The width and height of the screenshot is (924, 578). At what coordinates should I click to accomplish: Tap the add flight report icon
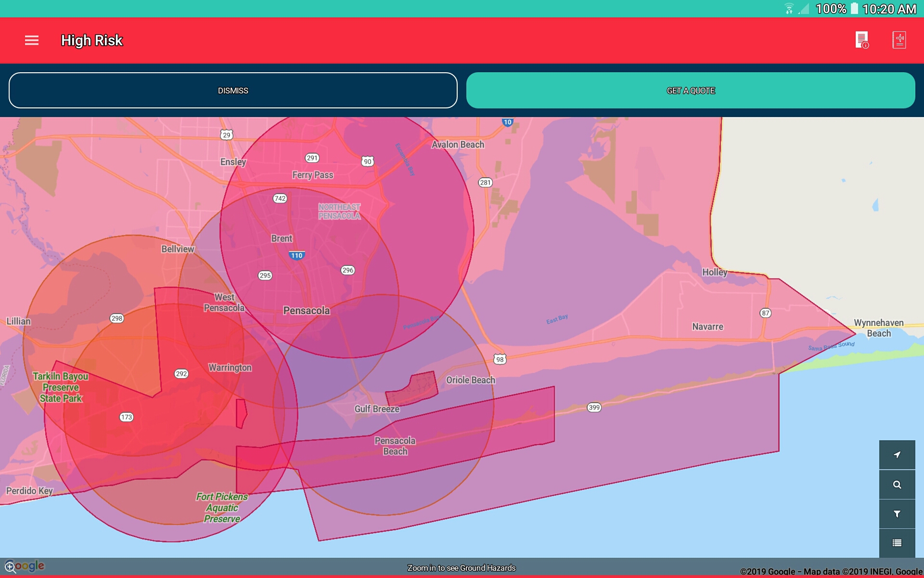coord(899,40)
